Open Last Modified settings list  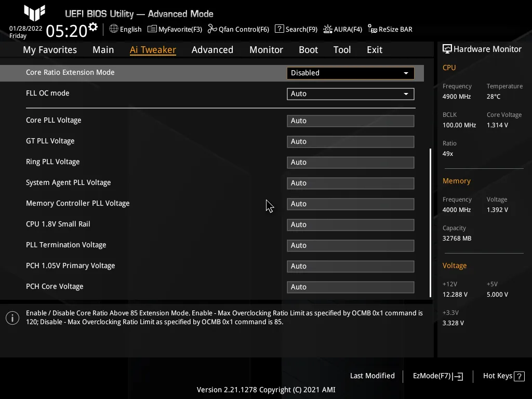373,376
